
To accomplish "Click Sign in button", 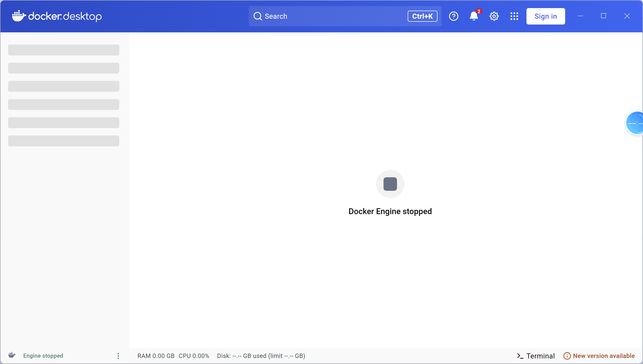I will pos(545,16).
